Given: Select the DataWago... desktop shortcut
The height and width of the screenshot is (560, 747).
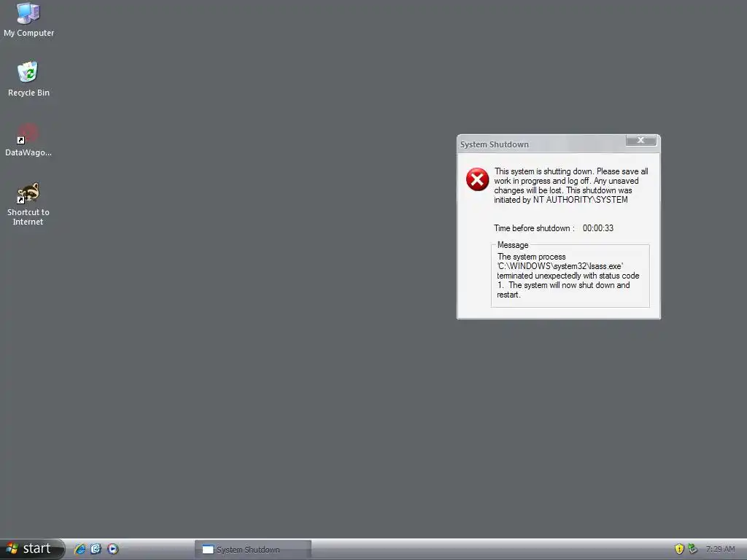Looking at the screenshot, I should click(28, 139).
